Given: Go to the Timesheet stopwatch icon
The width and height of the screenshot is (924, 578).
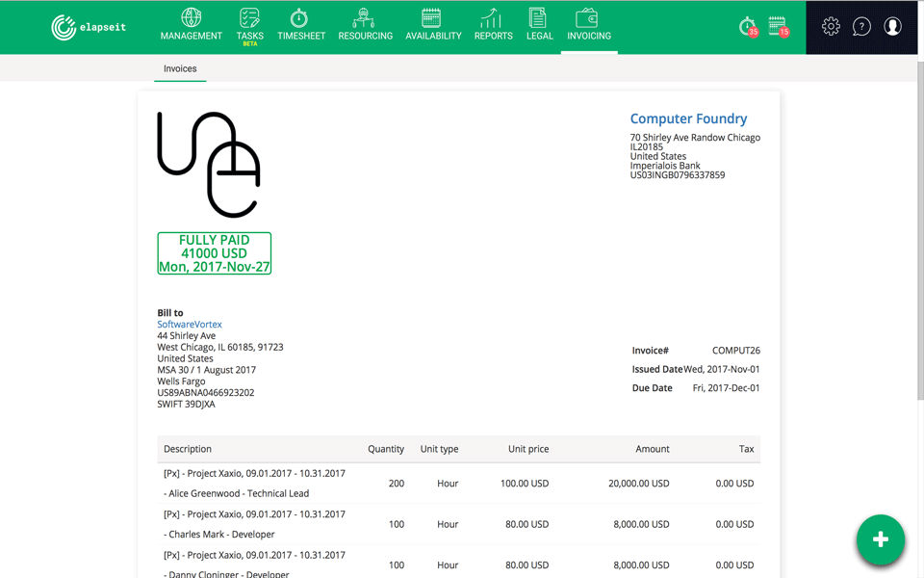Looking at the screenshot, I should click(x=299, y=18).
